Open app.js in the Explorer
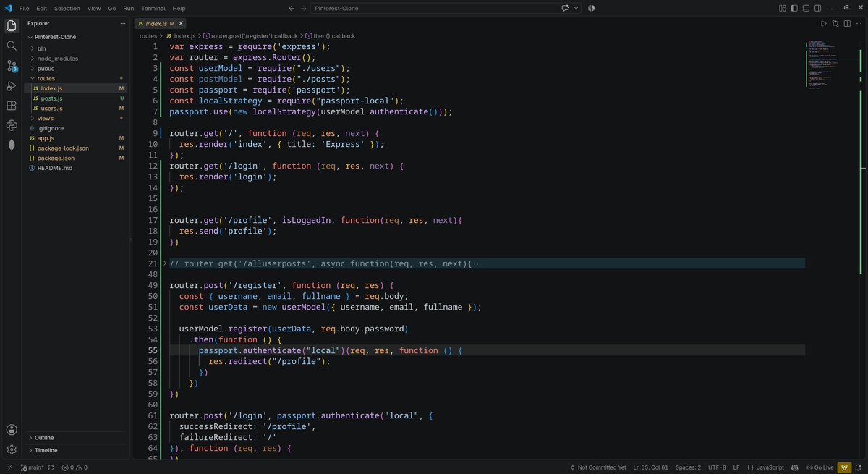Viewport: 868px width, 474px height. click(76, 137)
